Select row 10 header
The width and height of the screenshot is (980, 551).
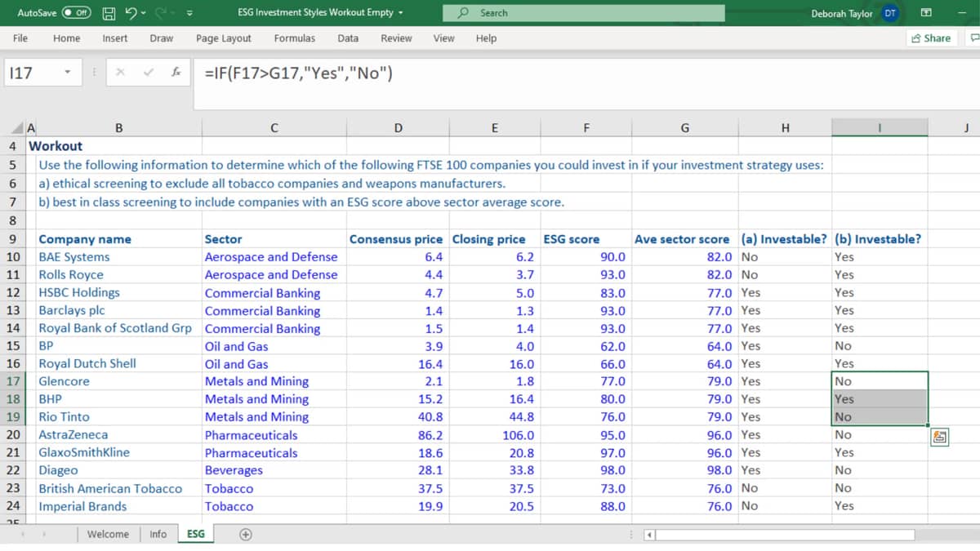(x=13, y=257)
